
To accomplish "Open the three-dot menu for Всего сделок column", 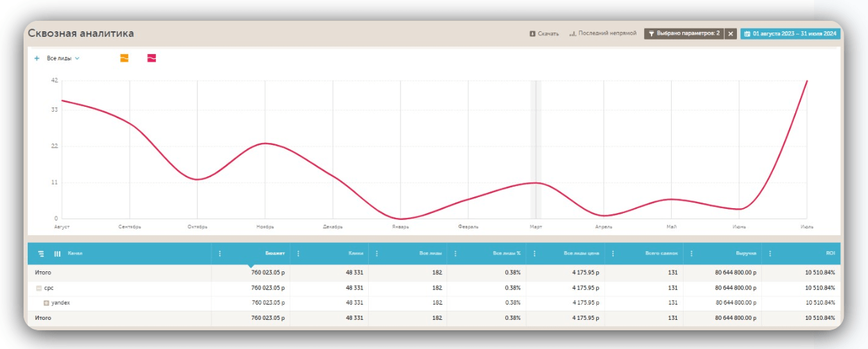I will (613, 254).
